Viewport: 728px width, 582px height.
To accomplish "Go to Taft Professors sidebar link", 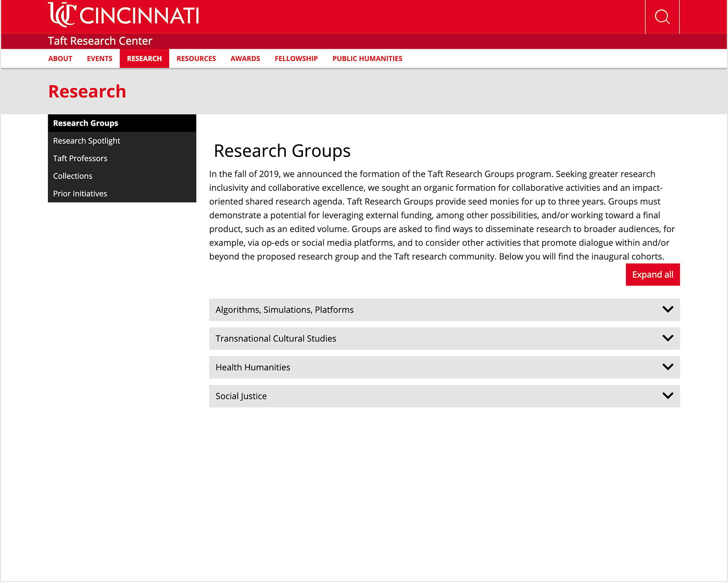I will pyautogui.click(x=122, y=158).
